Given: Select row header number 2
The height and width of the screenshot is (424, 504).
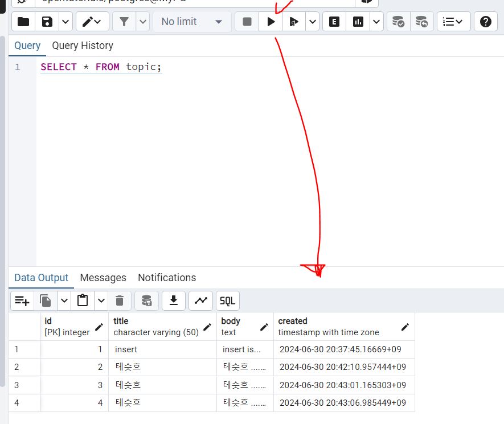Looking at the screenshot, I should (24, 367).
